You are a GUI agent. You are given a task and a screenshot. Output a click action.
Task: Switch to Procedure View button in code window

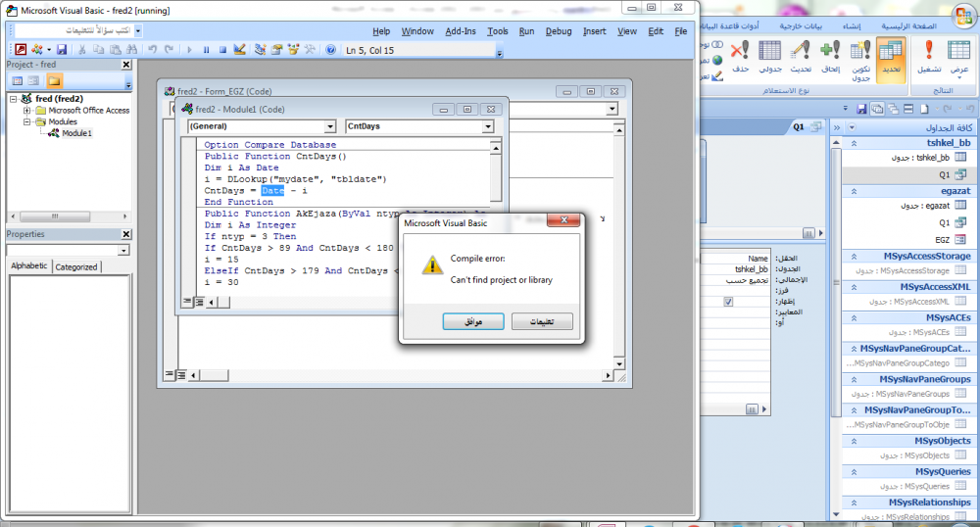pos(185,302)
